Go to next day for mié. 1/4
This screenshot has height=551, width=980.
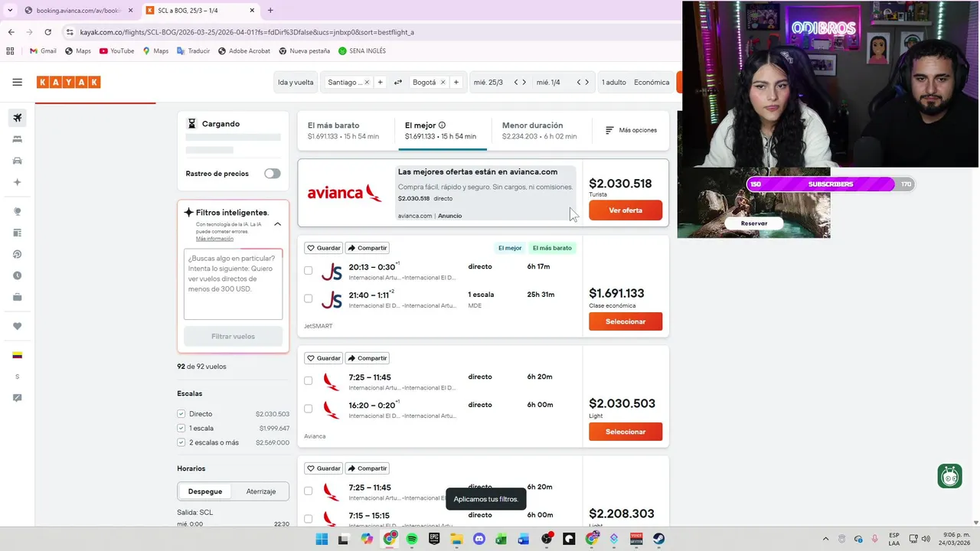click(x=587, y=82)
